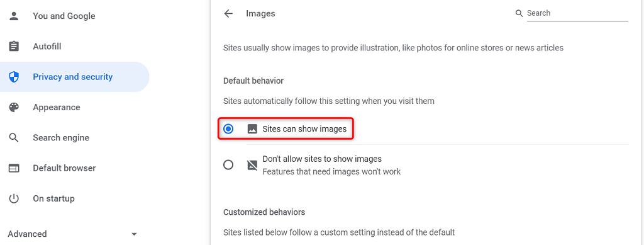Click the crossed-out image icon
Screen dimensions: 644x245
click(252, 165)
